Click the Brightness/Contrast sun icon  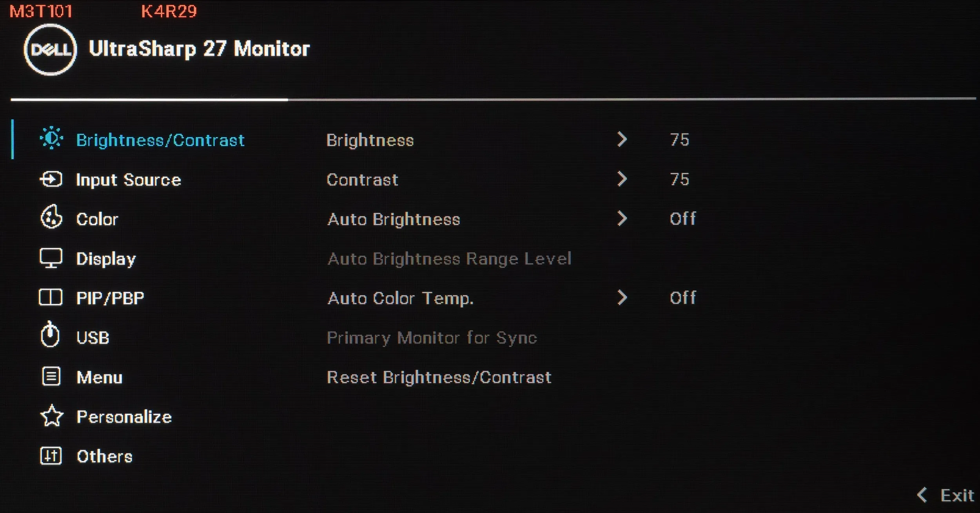(51, 139)
